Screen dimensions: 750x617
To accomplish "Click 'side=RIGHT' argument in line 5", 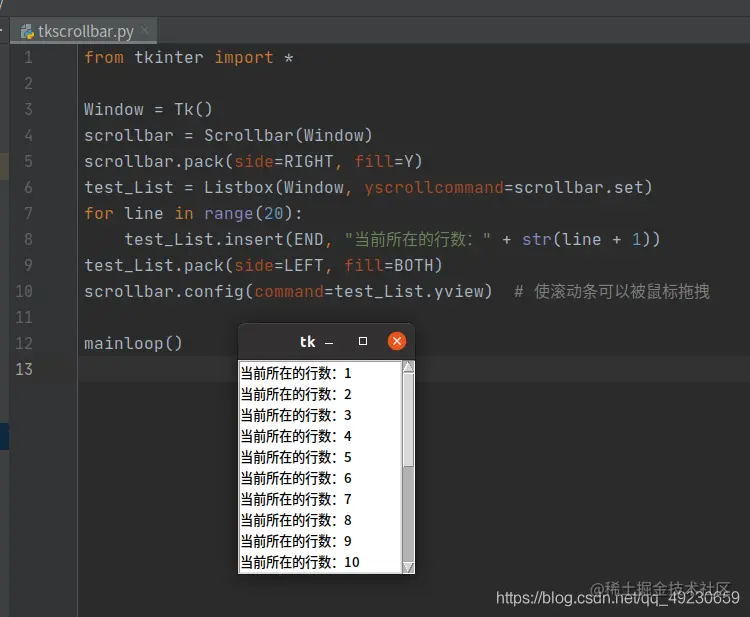I will tap(283, 161).
